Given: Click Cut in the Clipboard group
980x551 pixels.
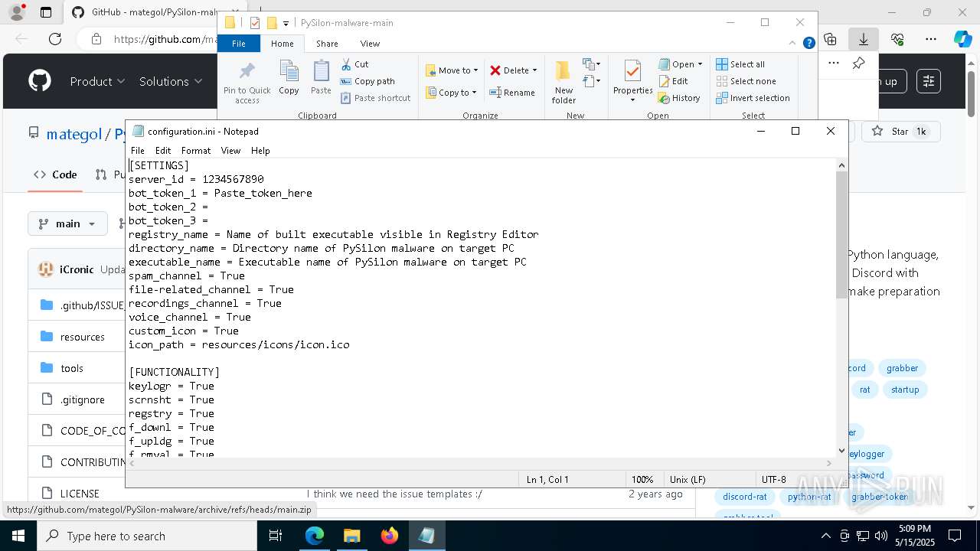Looking at the screenshot, I should tap(354, 64).
